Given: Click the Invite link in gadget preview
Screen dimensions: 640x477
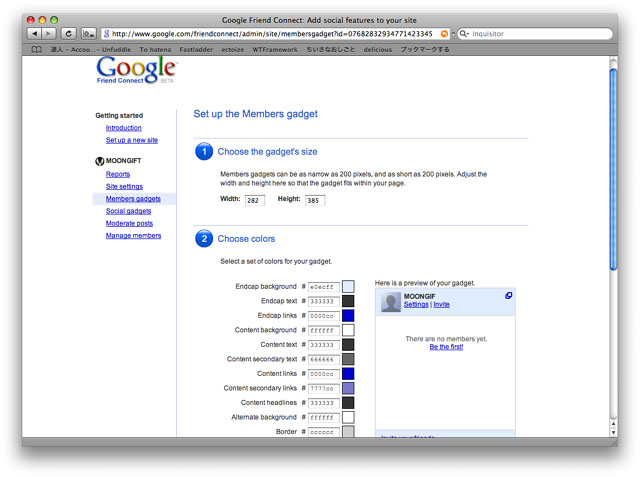Looking at the screenshot, I should (441, 304).
